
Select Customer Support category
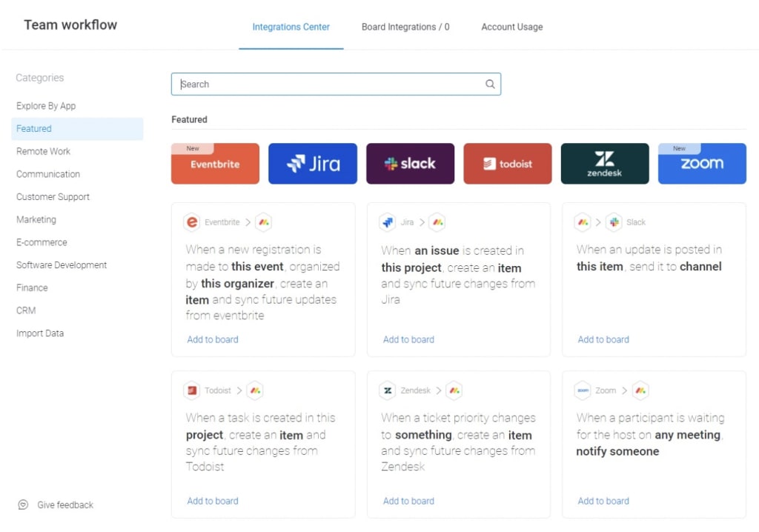point(53,197)
